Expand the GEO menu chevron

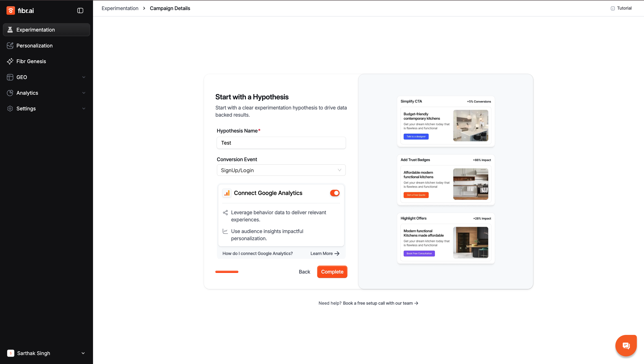pyautogui.click(x=84, y=77)
